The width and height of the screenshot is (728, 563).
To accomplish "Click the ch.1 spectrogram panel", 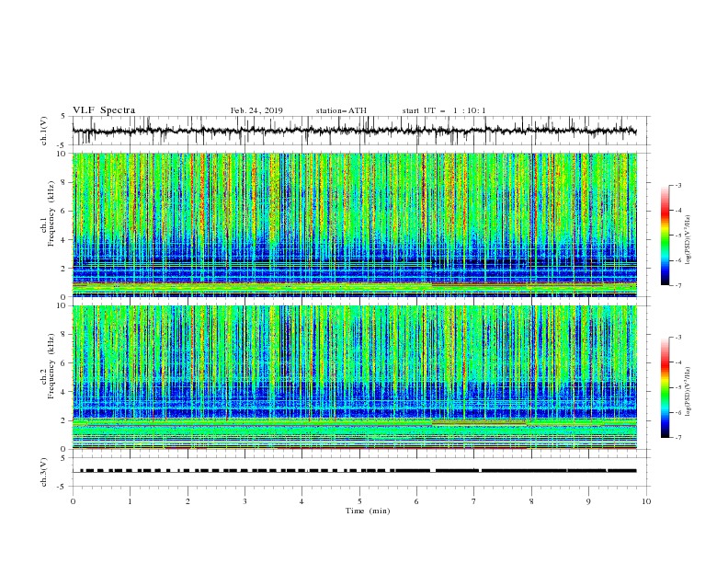I will [355, 224].
